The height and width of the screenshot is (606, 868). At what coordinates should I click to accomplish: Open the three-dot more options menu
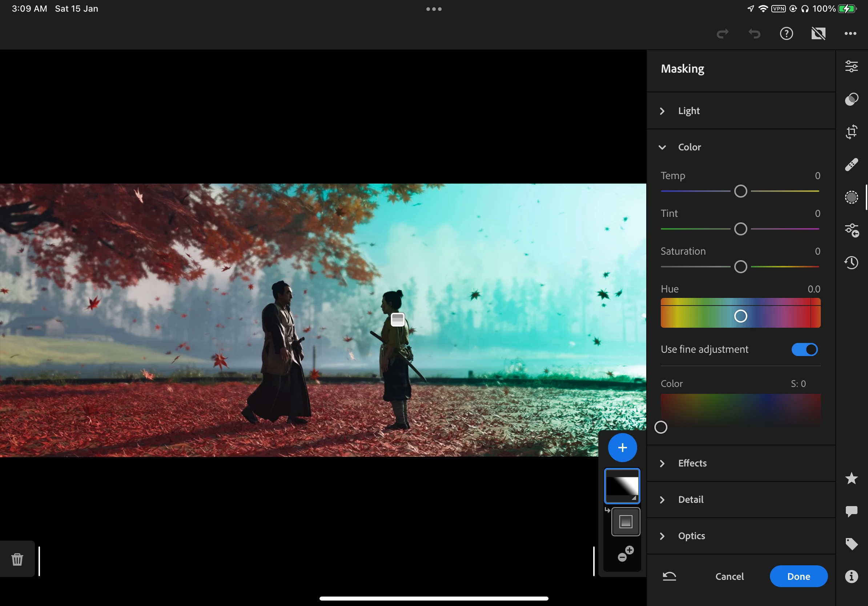(850, 34)
